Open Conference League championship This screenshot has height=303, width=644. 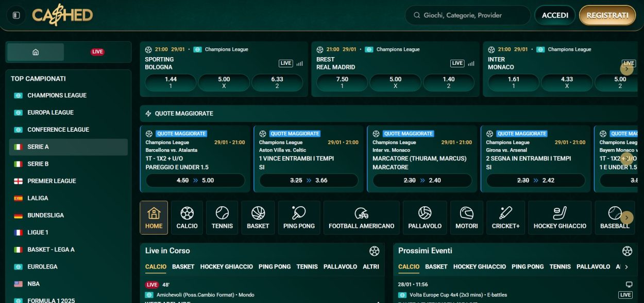click(x=69, y=130)
